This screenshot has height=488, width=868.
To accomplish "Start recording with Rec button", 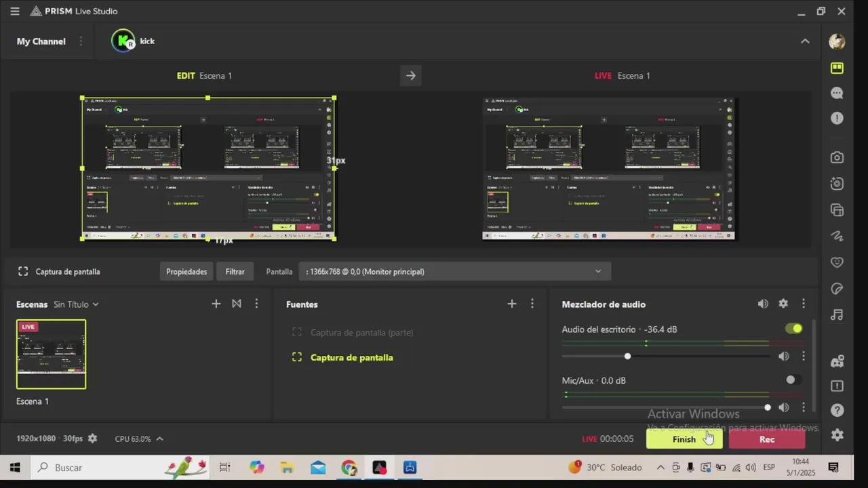I will 767,439.
